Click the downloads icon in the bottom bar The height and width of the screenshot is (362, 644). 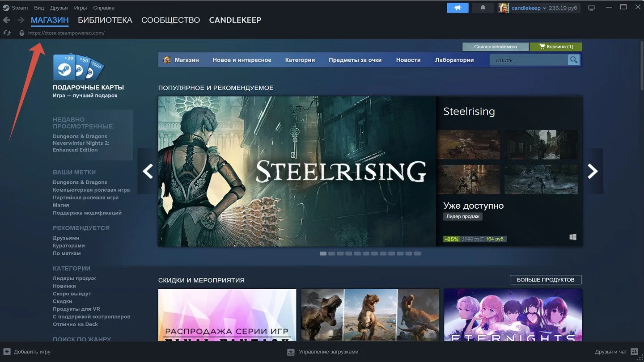tap(291, 352)
